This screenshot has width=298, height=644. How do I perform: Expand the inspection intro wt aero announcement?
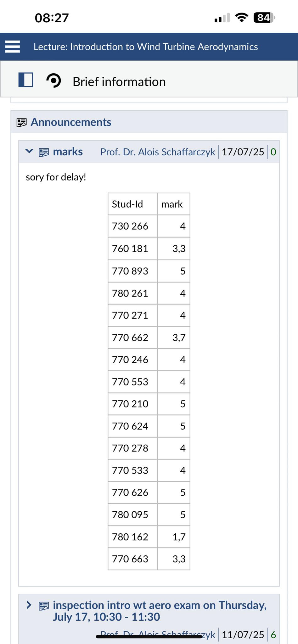(29, 605)
